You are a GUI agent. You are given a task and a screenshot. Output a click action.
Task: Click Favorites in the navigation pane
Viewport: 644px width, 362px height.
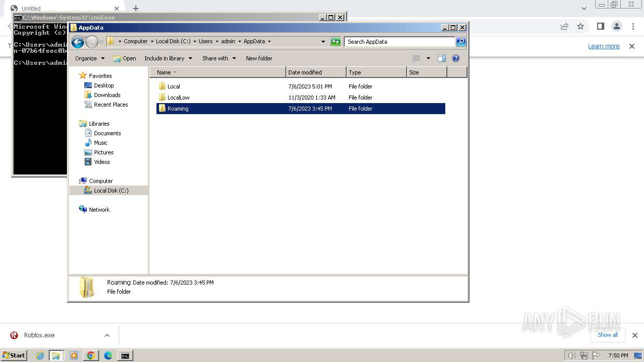(100, 76)
